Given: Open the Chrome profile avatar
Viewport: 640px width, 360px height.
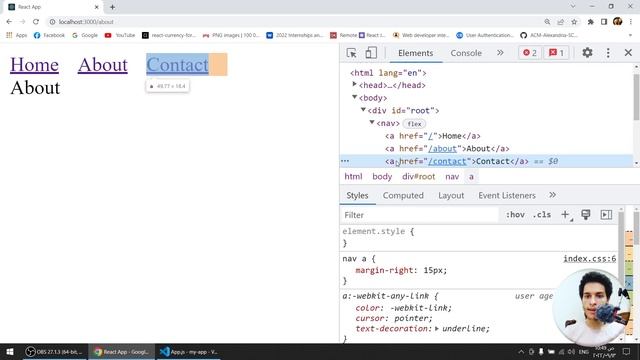Looking at the screenshot, I should pos(617,21).
